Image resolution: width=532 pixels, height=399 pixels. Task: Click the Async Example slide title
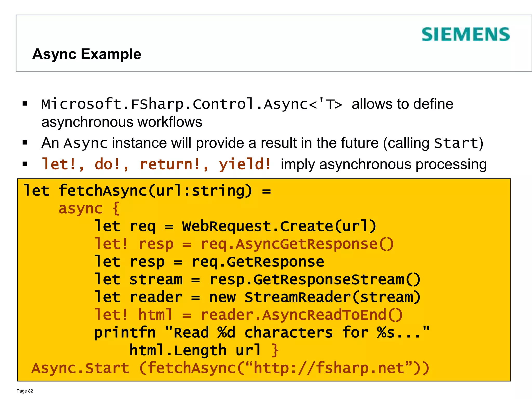pyautogui.click(x=87, y=54)
